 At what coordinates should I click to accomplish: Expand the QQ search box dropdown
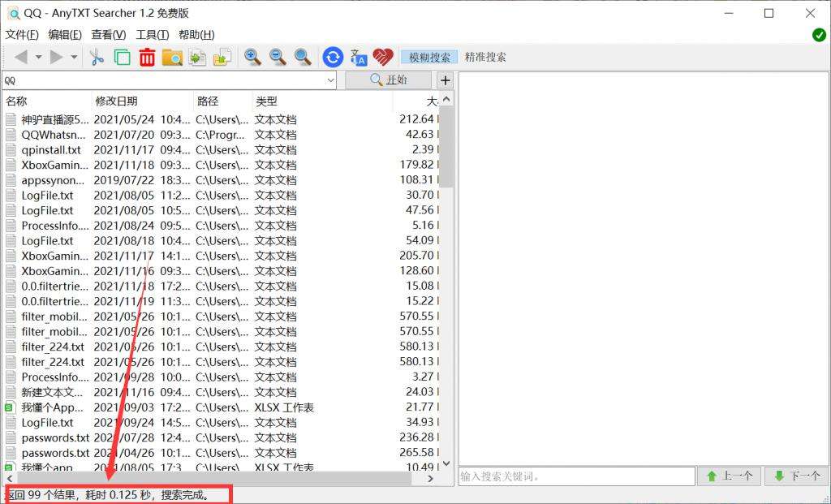tap(331, 80)
